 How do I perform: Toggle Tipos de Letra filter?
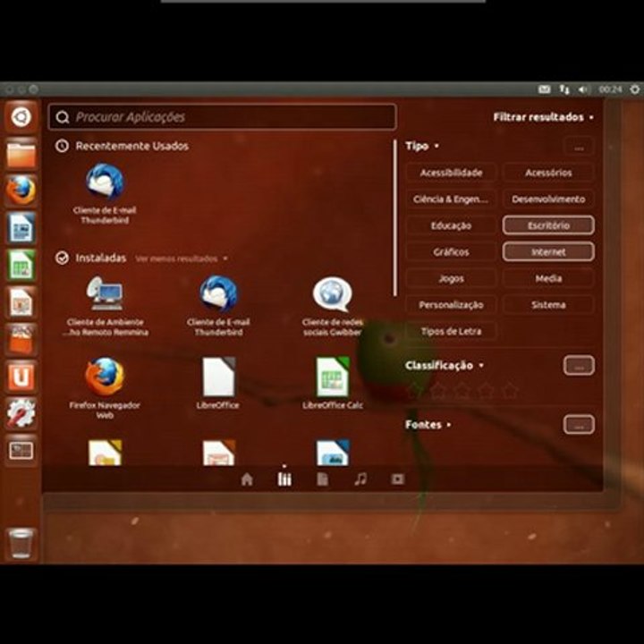pos(451,331)
